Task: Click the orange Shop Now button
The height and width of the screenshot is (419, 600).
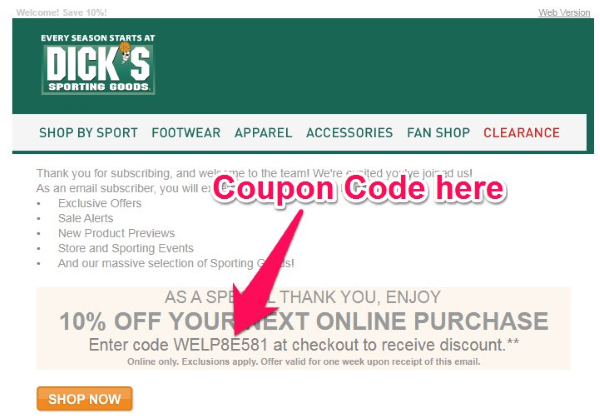Action: (x=85, y=399)
